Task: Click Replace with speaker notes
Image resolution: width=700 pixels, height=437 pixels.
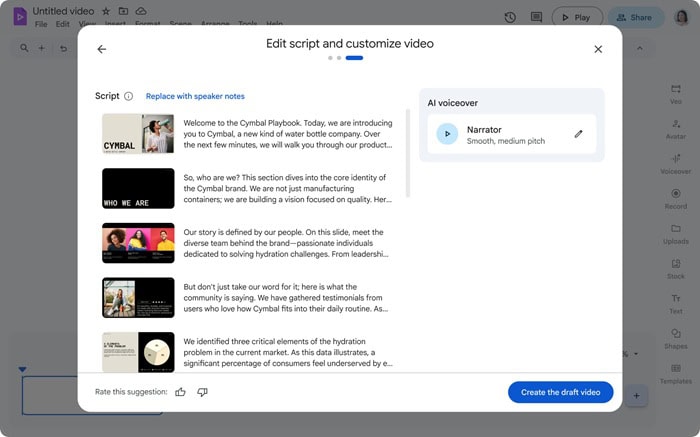Action: [195, 96]
